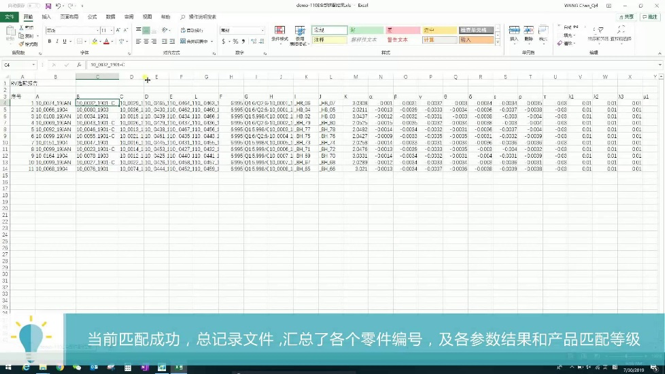
Task: Open the Insert (插入) ribbon tab
Action: [x=46, y=17]
